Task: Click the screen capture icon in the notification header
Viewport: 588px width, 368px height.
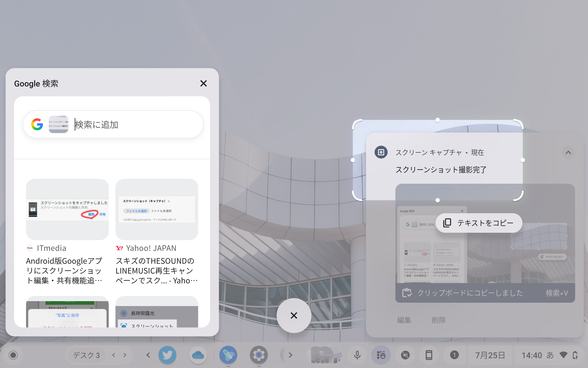Action: 381,152
